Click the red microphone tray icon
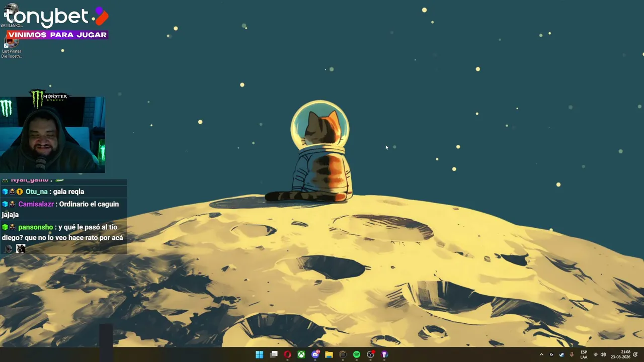Viewport: 644px width, 362px height. click(572, 354)
